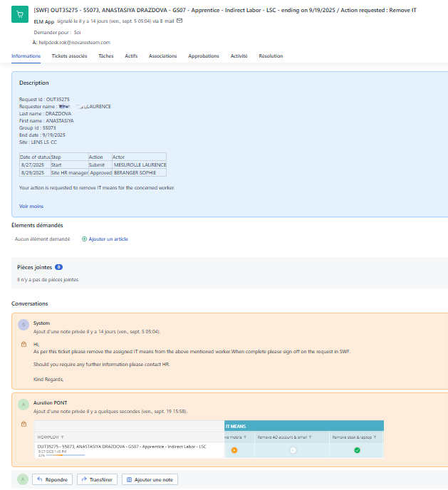The height and width of the screenshot is (490, 448).
Task: Click the filter icon next to WORKFLOW header
Action: (62, 437)
